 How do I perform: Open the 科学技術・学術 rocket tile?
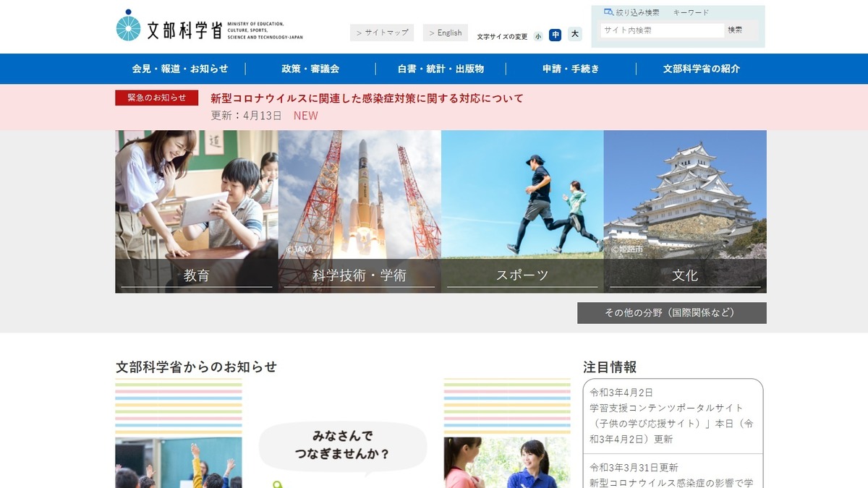tap(359, 211)
